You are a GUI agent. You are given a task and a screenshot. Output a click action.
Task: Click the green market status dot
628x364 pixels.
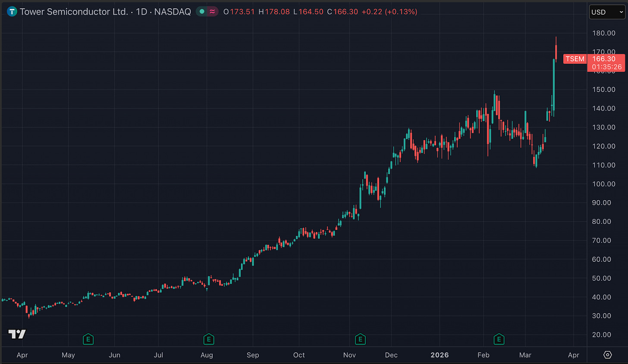point(201,12)
